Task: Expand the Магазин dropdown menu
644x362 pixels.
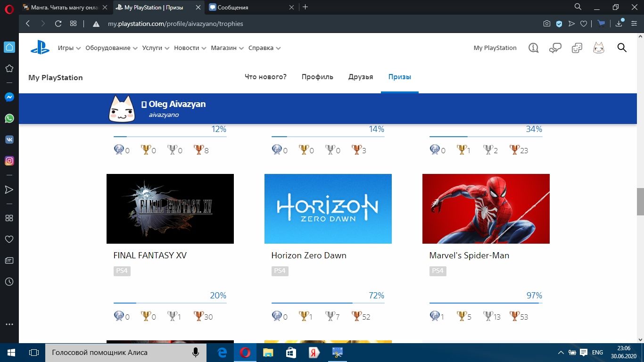Action: click(227, 48)
